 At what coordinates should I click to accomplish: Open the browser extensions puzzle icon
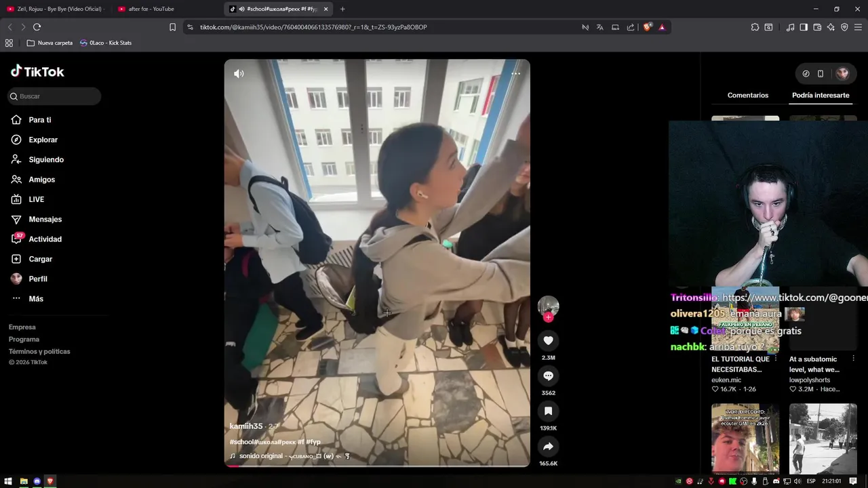point(755,27)
